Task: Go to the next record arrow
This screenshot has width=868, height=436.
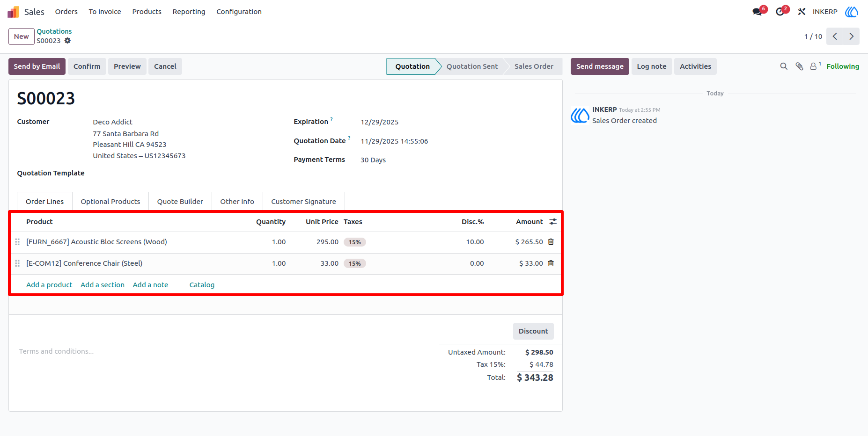Action: 851,36
